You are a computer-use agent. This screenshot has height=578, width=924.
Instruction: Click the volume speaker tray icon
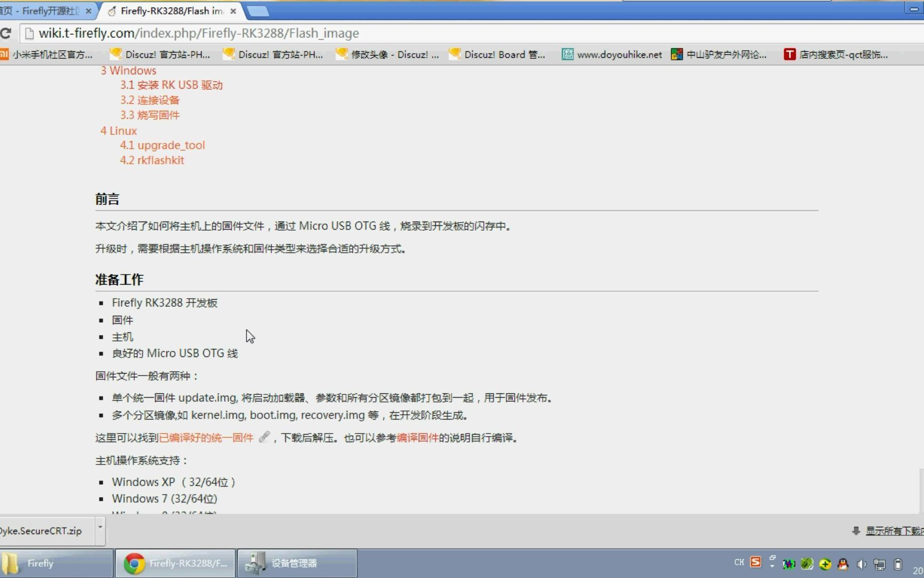tap(861, 564)
